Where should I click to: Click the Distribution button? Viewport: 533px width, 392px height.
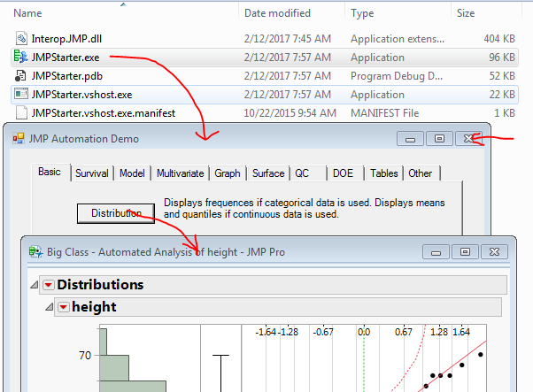[116, 213]
